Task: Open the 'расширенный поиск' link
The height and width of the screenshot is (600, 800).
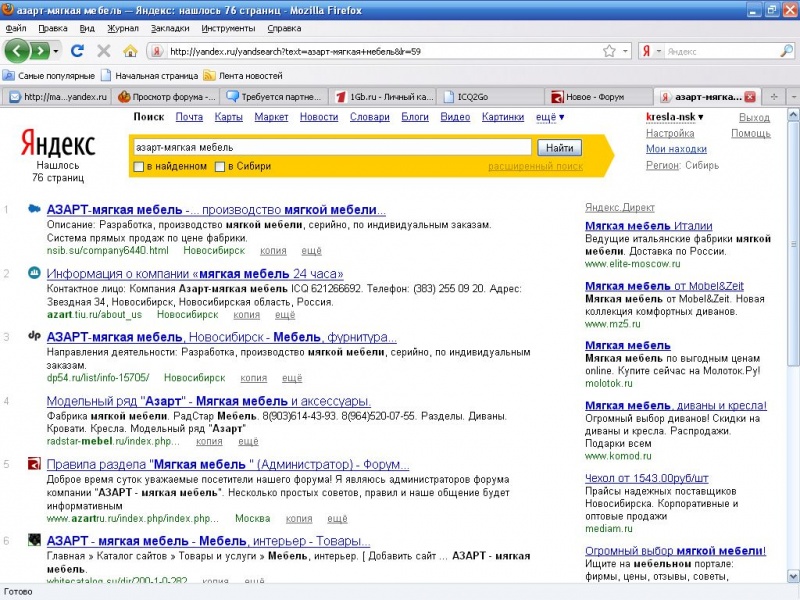Action: [534, 166]
